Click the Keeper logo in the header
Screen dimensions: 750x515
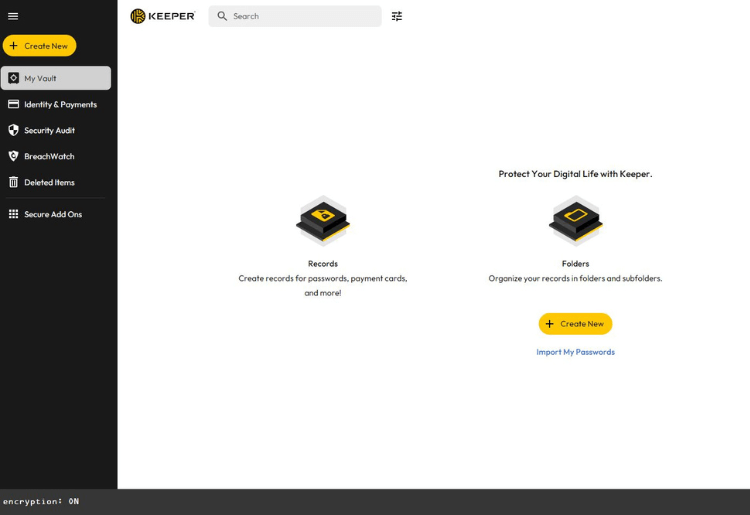tap(163, 16)
